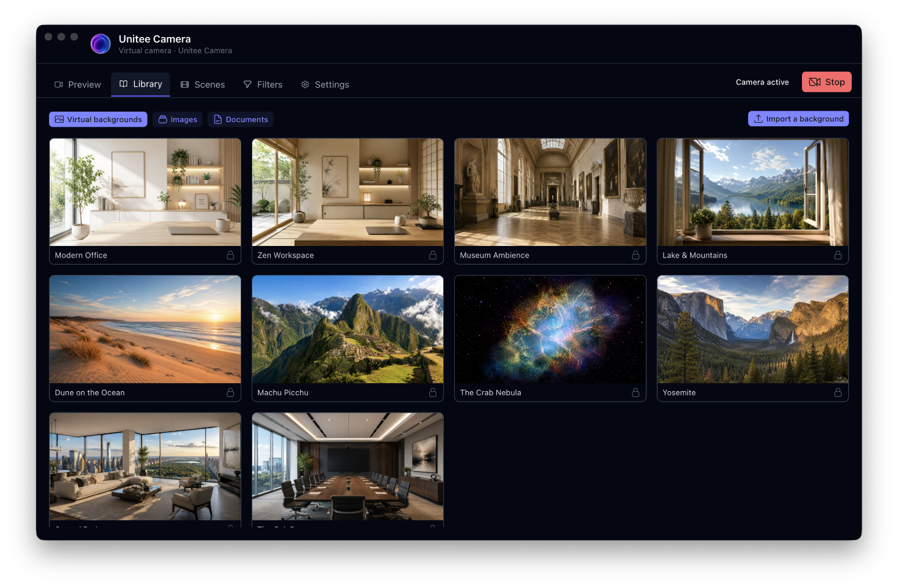Click The Crab Nebula label

(x=491, y=392)
